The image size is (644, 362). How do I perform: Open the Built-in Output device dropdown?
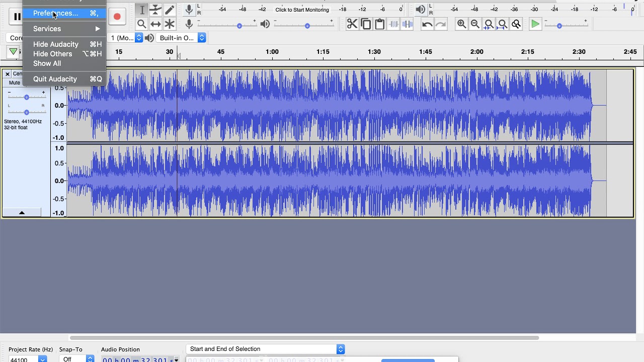click(181, 38)
